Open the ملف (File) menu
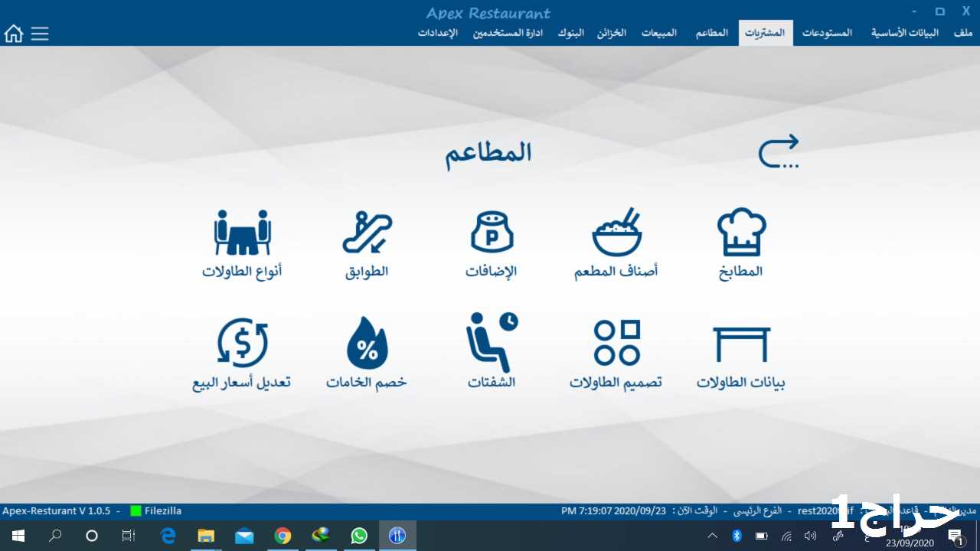 coord(963,33)
